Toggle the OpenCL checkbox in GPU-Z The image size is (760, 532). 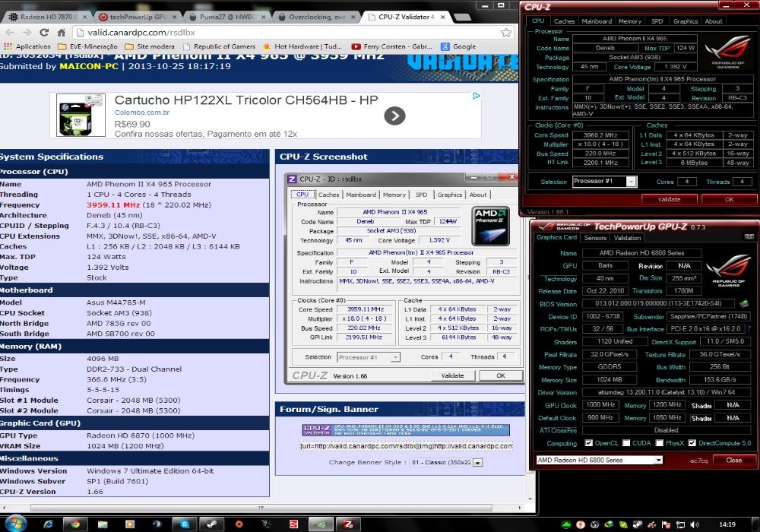pyautogui.click(x=588, y=443)
